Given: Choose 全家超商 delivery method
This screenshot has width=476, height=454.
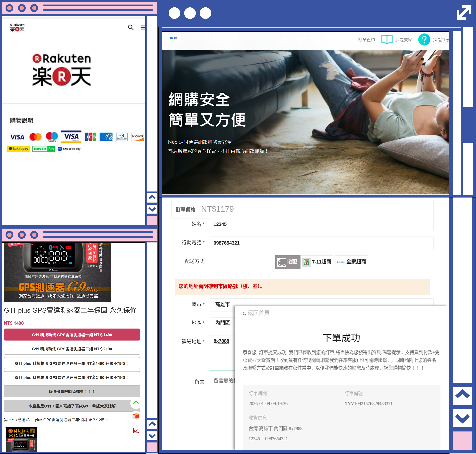Looking at the screenshot, I should [351, 262].
